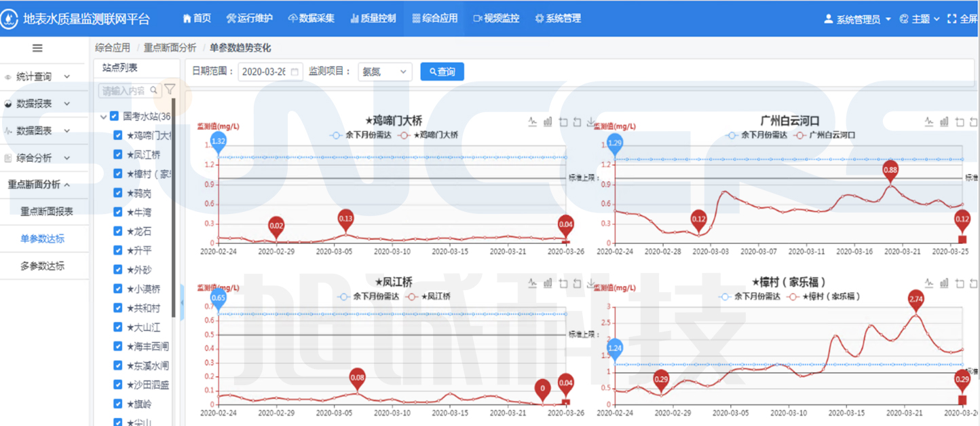Viewport: 980px width, 426px height.
Task: Open the 监测项目 氨氮 dropdown
Action: pyautogui.click(x=385, y=71)
